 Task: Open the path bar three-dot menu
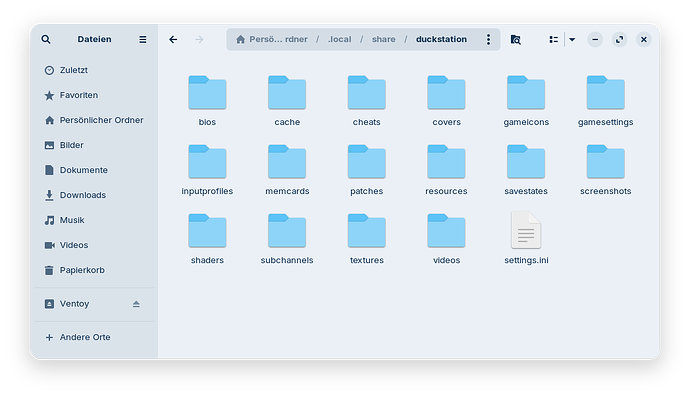tap(488, 40)
